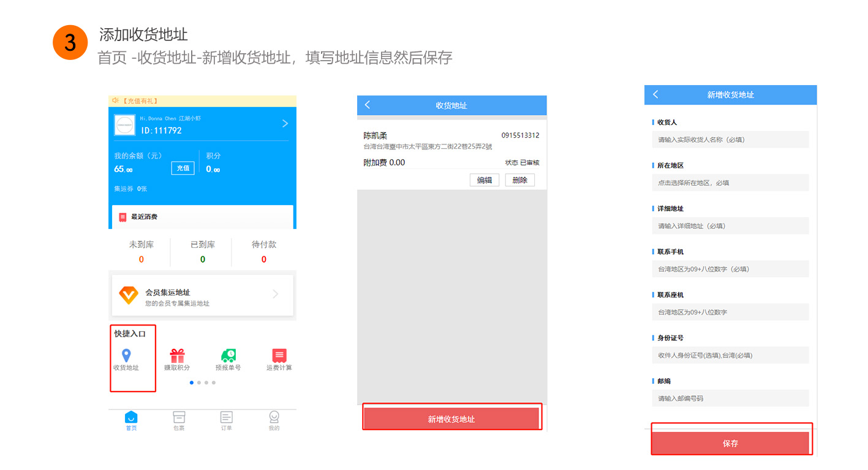Viewport: 868px width, 470px height.
Task: Open the 运费计算 calculator icon
Action: (279, 356)
